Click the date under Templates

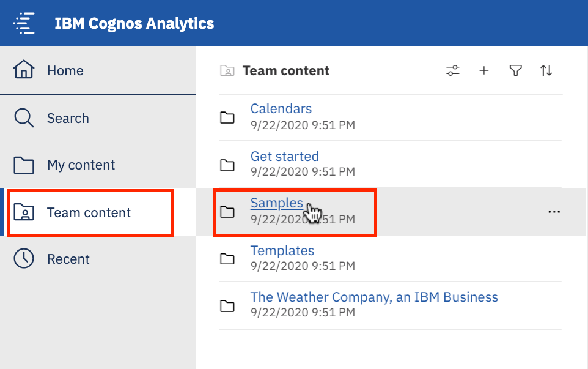pos(303,266)
